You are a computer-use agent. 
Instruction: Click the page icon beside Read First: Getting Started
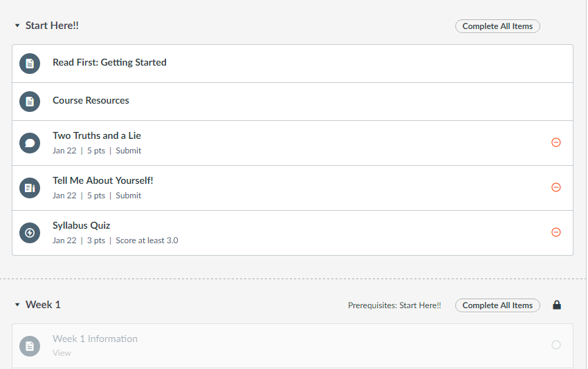point(29,64)
